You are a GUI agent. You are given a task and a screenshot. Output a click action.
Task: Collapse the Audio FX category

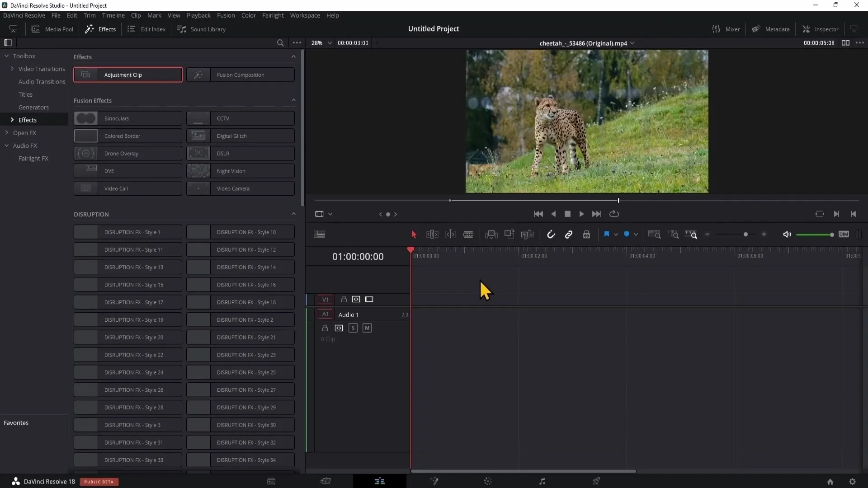[7, 145]
